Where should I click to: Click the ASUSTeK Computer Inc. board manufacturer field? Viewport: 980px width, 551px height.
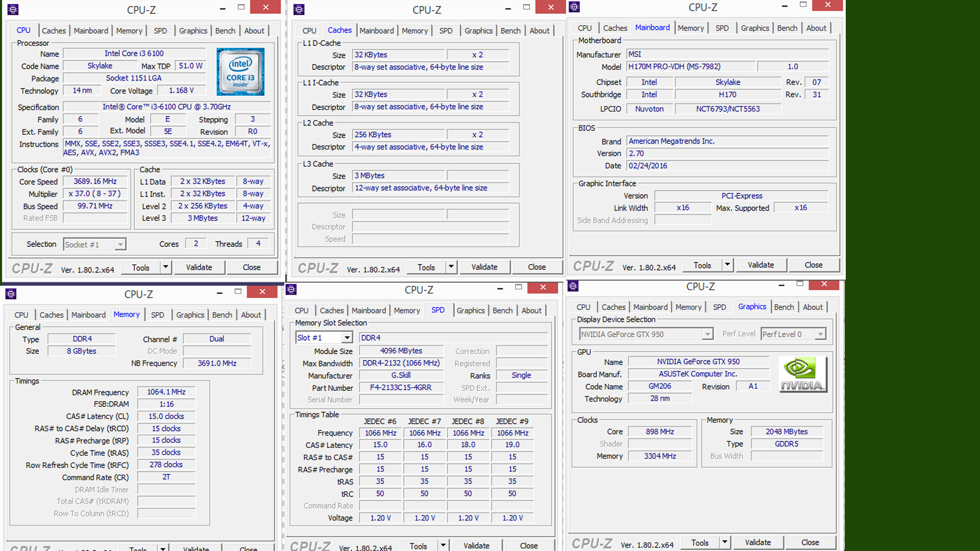click(x=698, y=373)
